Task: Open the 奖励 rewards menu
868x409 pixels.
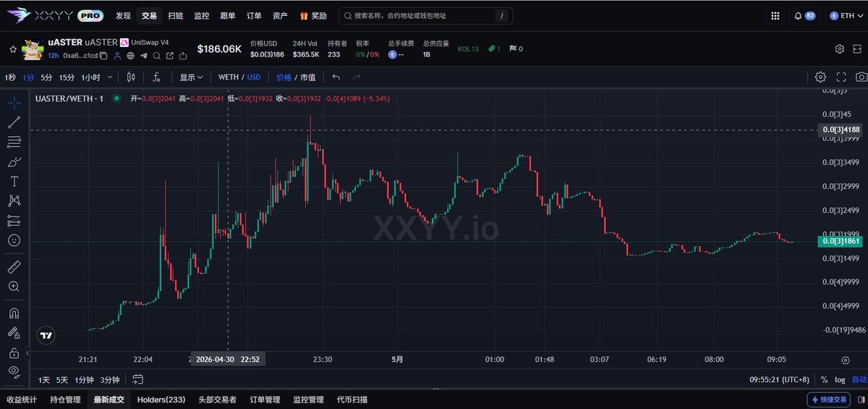Action: pos(313,15)
